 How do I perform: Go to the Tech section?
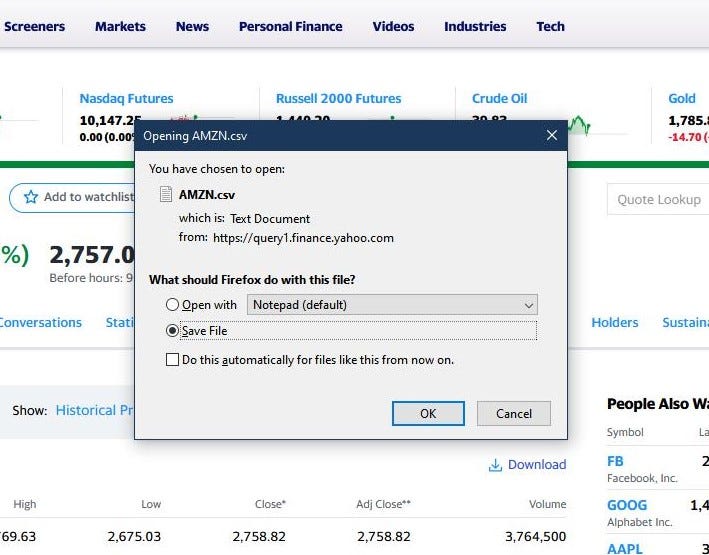click(x=550, y=27)
